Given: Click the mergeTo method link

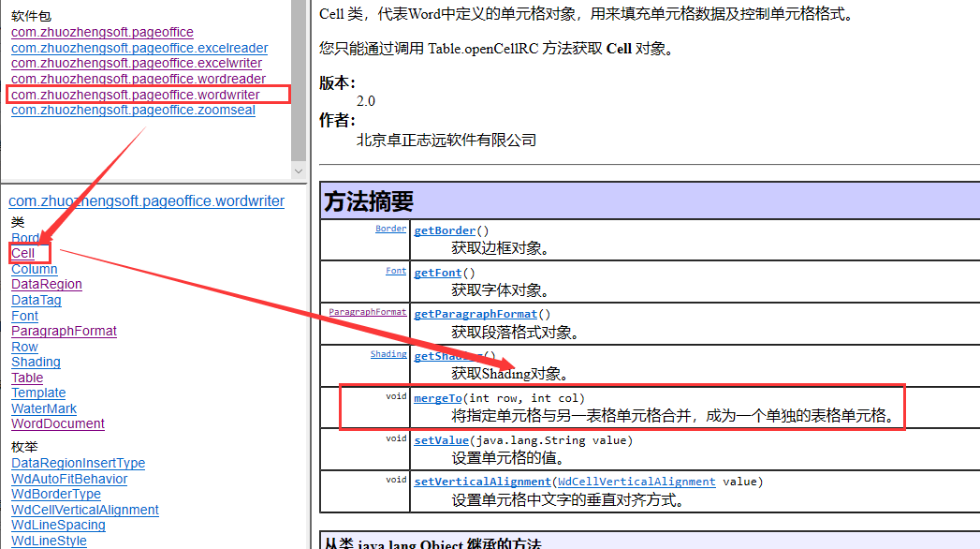Looking at the screenshot, I should point(437,398).
